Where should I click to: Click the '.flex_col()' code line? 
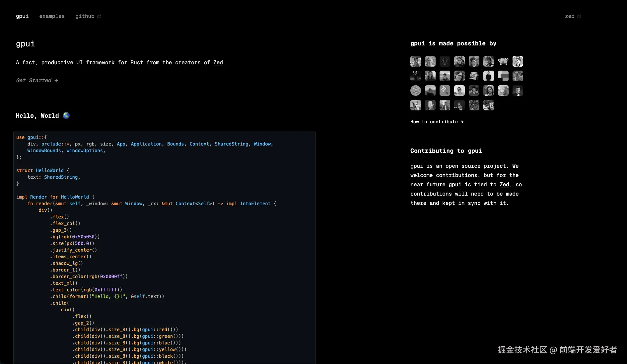click(65, 223)
